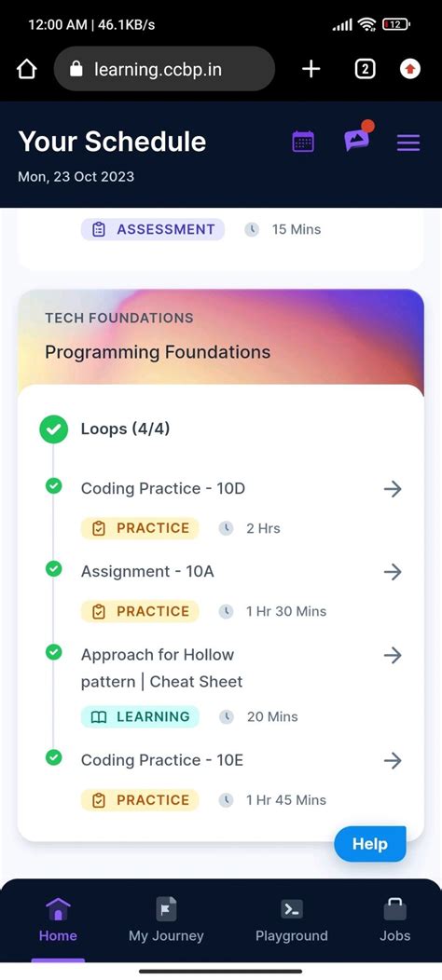Image resolution: width=442 pixels, height=980 pixels.
Task: Toggle the Loops (4/4) completed checkmark
Action: (x=54, y=429)
